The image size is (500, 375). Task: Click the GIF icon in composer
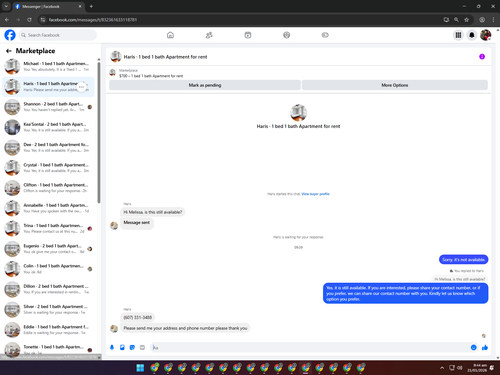tap(142, 347)
